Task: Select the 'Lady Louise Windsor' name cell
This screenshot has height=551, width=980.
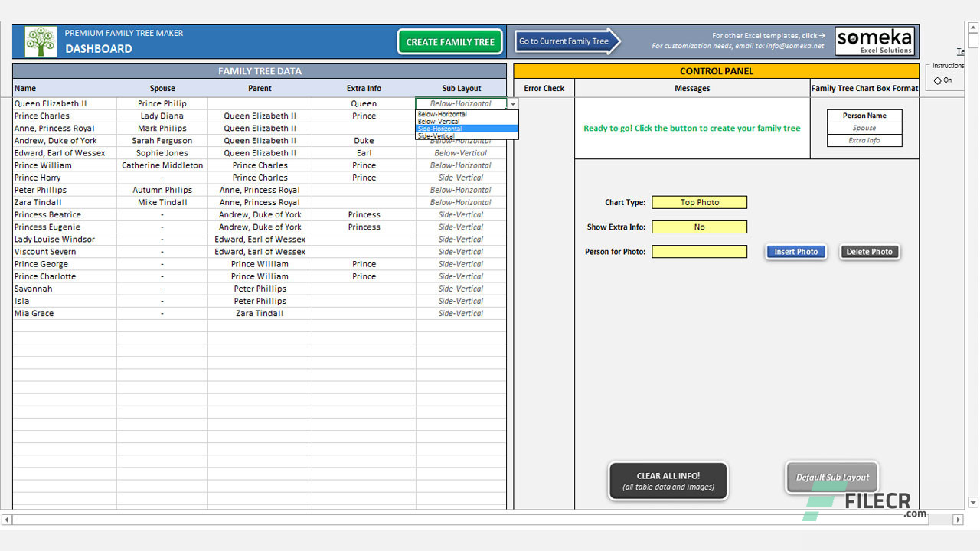Action: pos(64,240)
